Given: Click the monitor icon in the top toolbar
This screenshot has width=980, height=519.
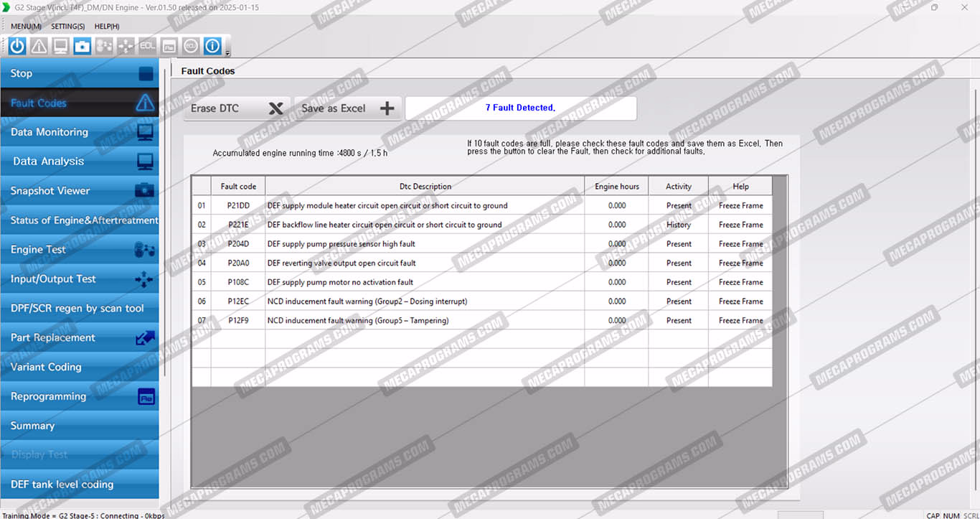Looking at the screenshot, I should [61, 46].
